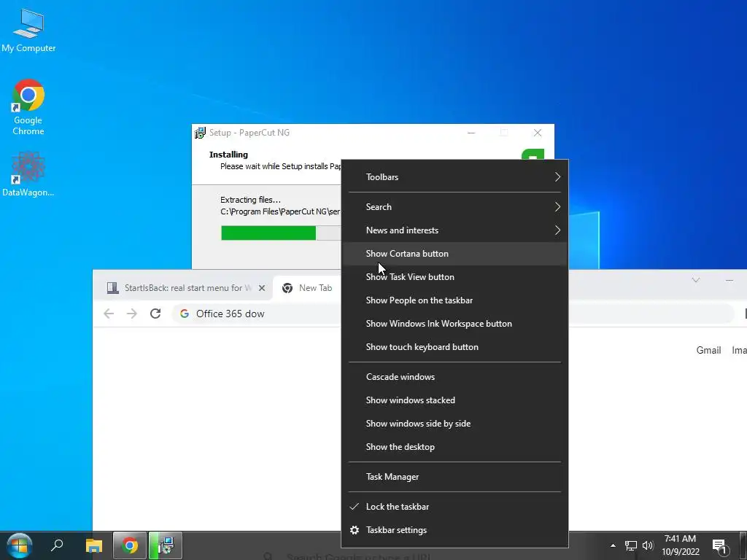The image size is (747, 560).
Task: Open the DataWagon desktop shortcut
Action: (28, 174)
